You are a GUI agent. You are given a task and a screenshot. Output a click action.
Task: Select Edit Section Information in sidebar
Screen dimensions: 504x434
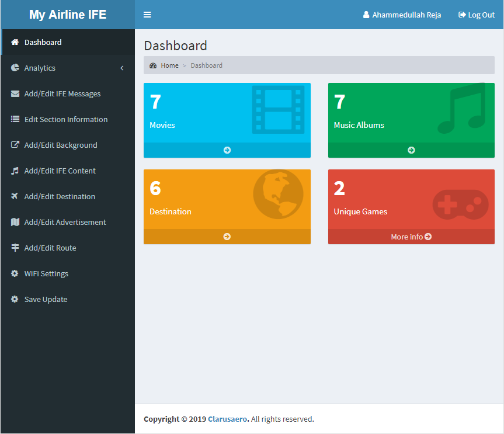65,120
